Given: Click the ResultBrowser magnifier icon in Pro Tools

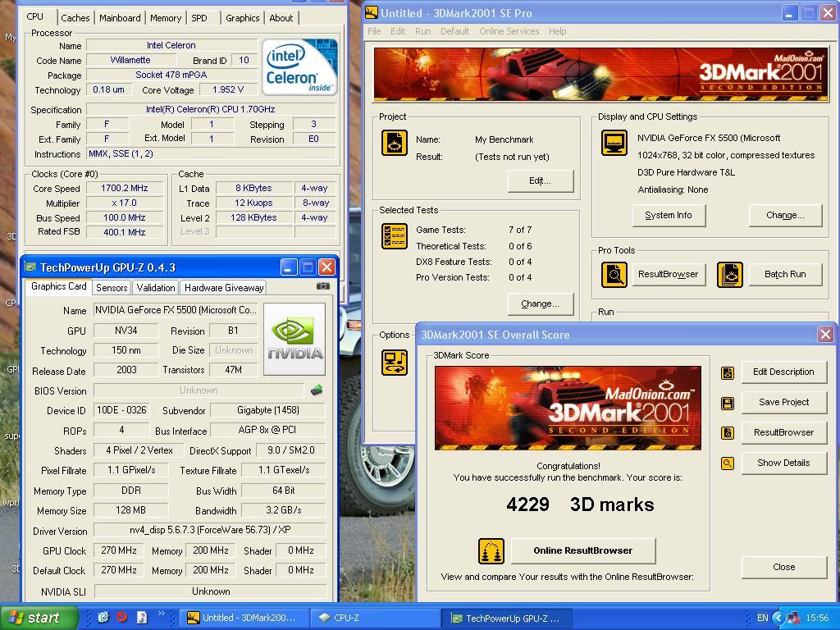Looking at the screenshot, I should click(614, 274).
